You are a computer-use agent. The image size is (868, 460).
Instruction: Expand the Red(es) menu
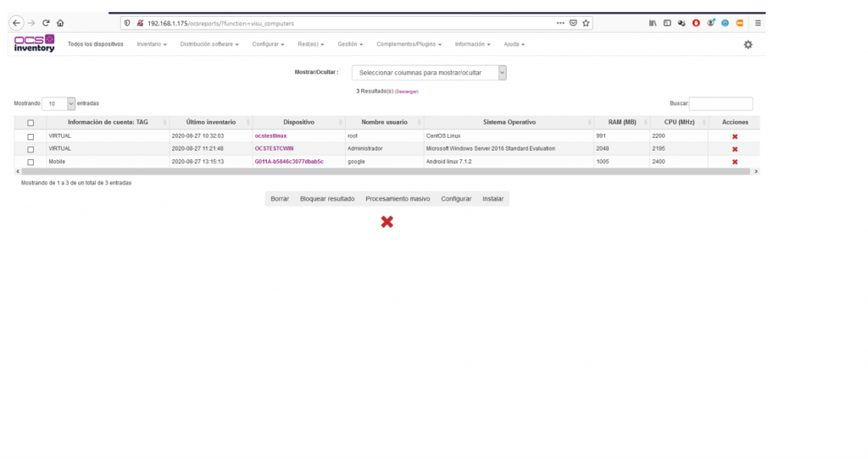point(310,44)
